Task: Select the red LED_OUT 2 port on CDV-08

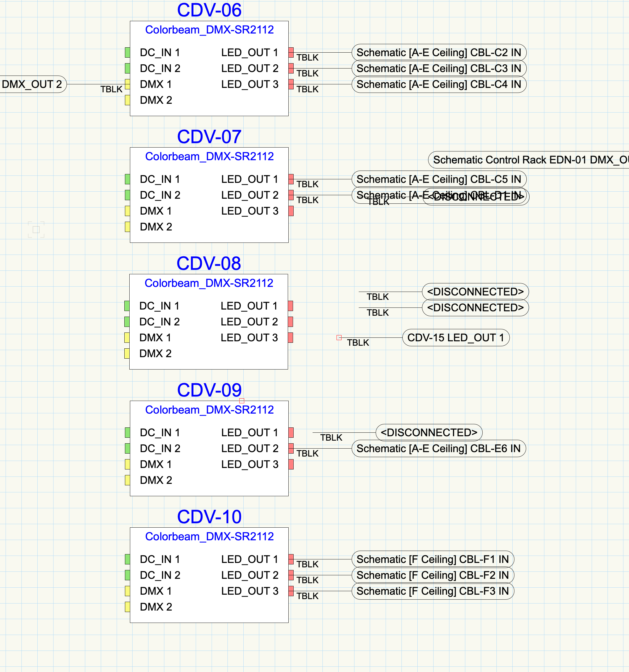Action: point(291,322)
